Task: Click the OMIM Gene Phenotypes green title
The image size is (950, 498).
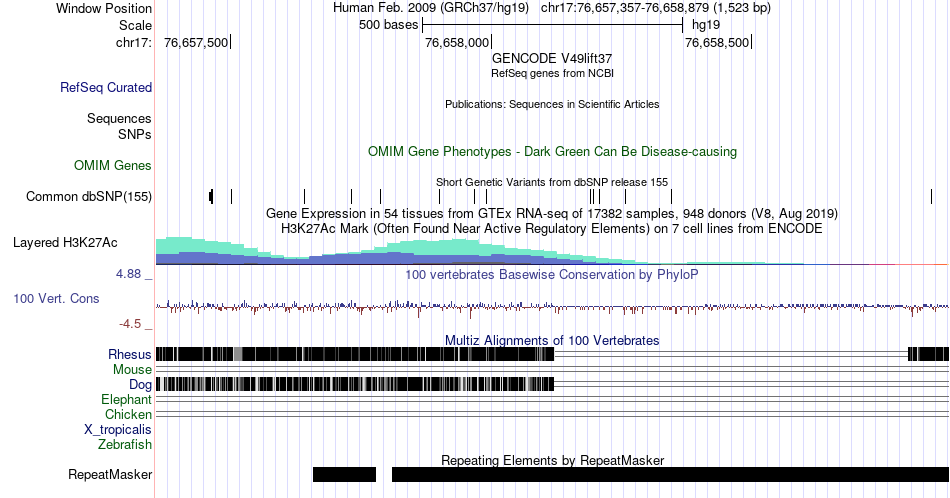Action: (x=552, y=151)
